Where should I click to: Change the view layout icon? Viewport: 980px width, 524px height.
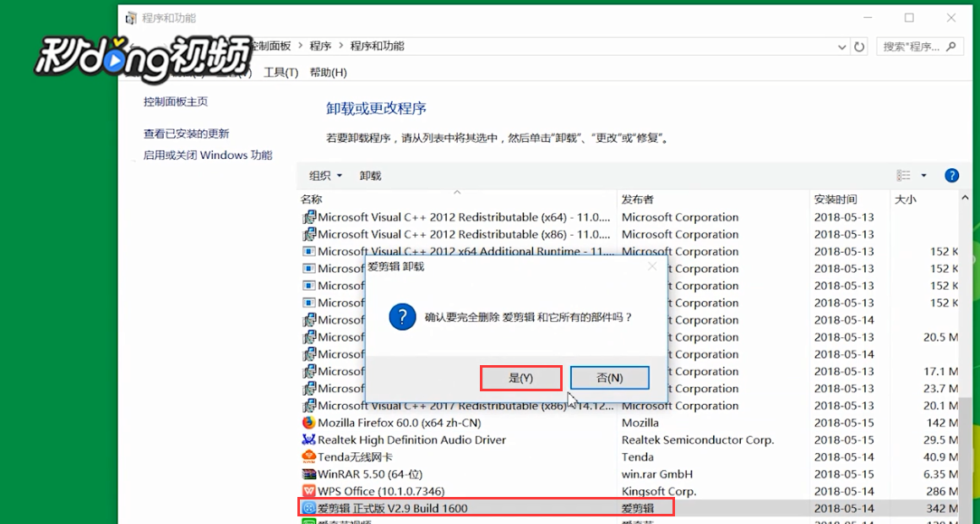903,176
